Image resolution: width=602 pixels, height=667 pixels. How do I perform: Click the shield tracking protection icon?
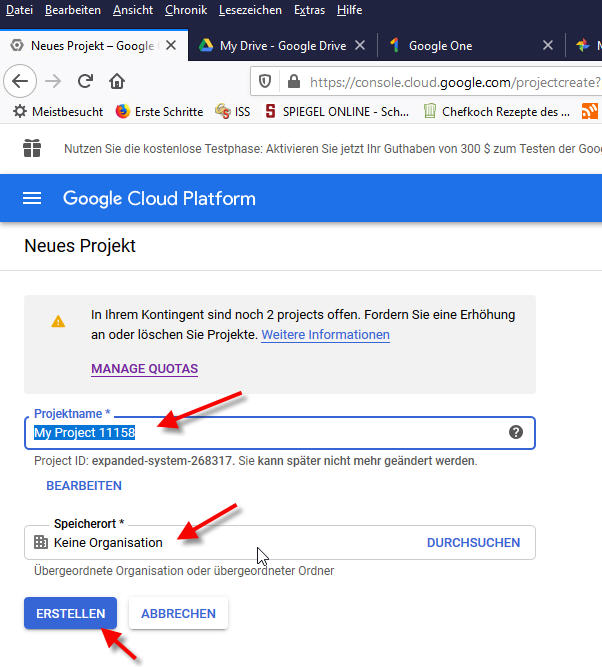tap(265, 81)
